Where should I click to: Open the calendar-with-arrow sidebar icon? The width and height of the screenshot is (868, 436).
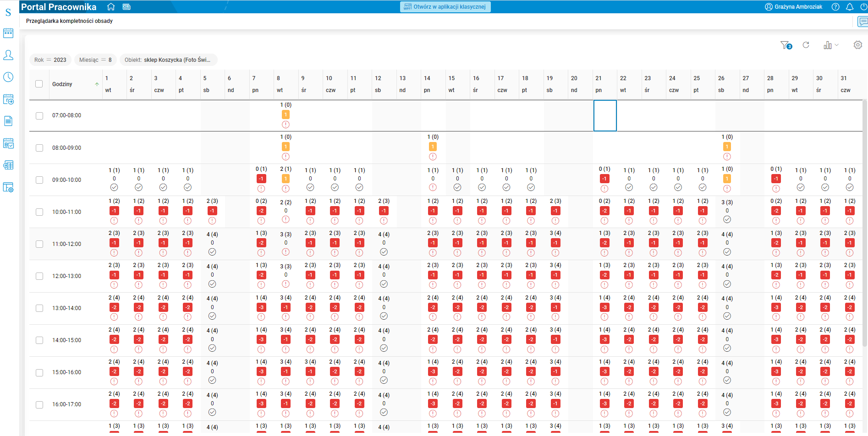point(8,99)
